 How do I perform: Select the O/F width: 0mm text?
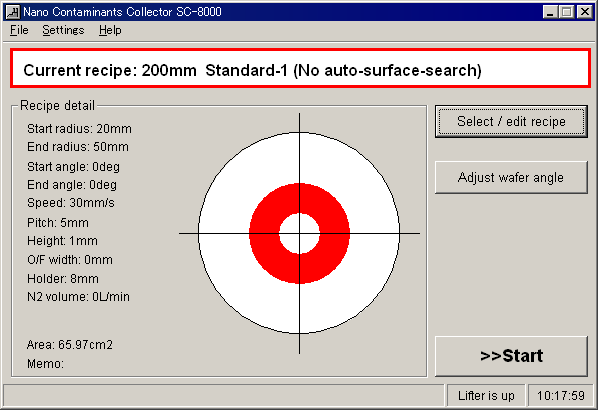(70, 260)
